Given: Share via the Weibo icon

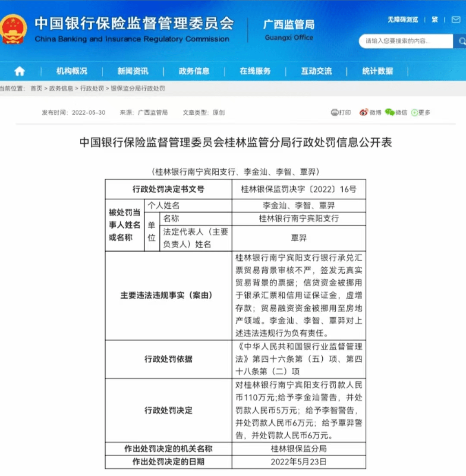Looking at the screenshot, I should tap(363, 113).
